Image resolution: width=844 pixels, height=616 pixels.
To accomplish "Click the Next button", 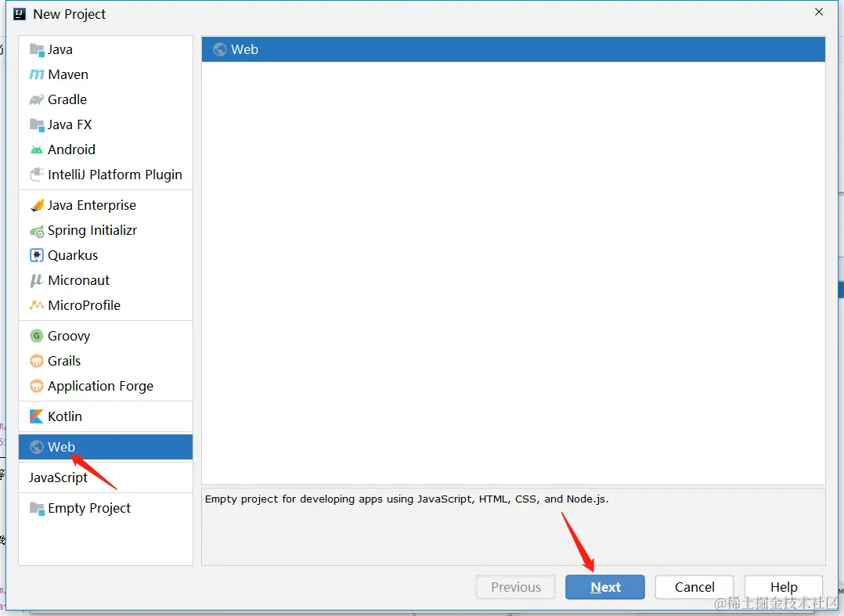I will click(x=605, y=587).
